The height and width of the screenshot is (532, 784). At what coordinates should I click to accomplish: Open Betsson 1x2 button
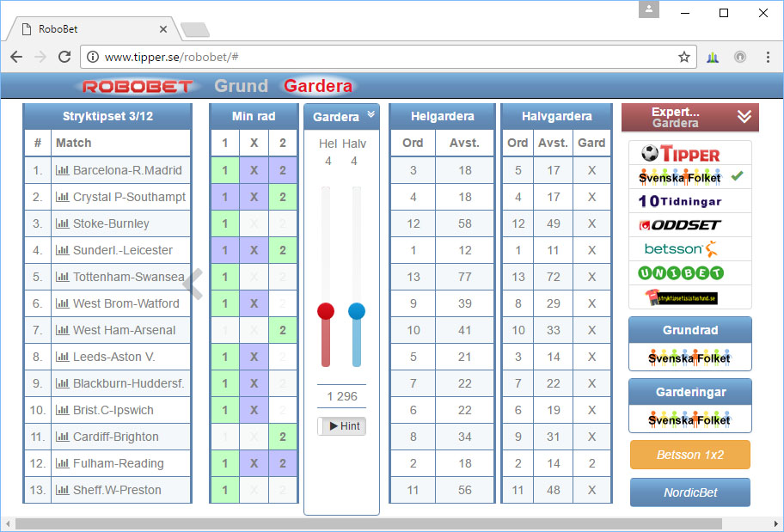click(x=690, y=455)
